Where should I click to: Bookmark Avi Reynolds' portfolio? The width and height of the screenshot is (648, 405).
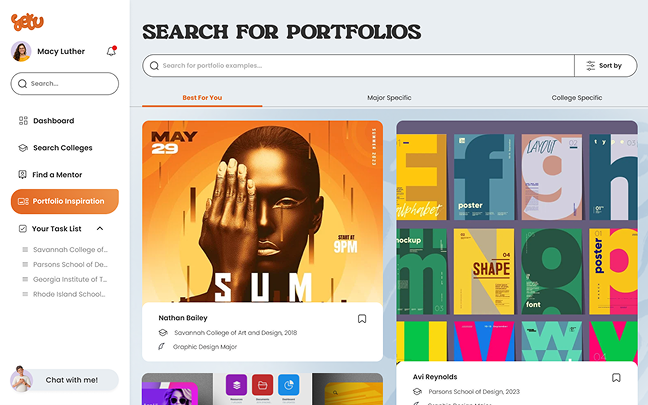616,378
